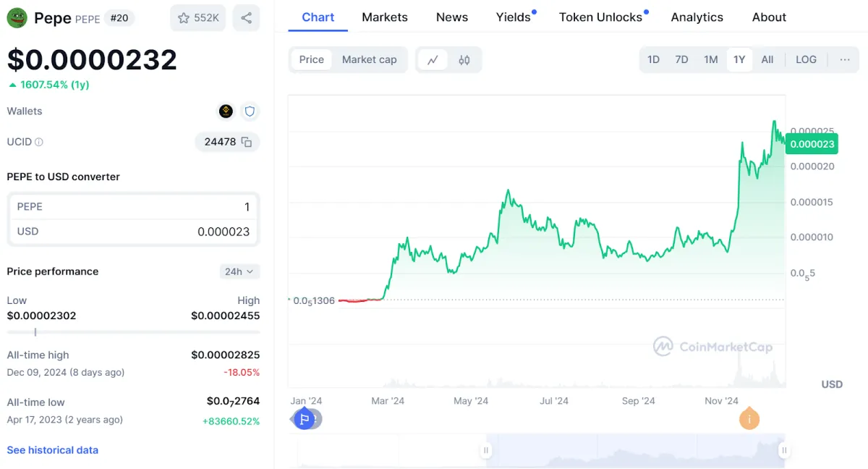Click the share icon next to watchlist

click(247, 18)
